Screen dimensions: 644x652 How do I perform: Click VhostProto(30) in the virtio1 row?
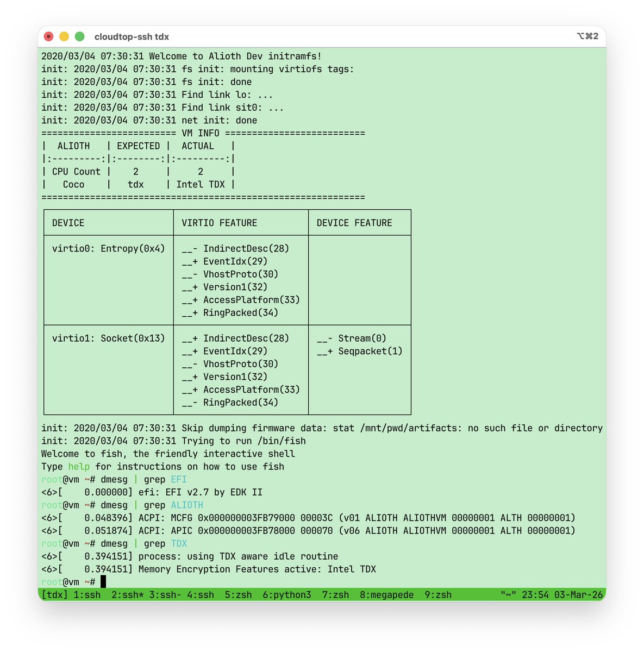pyautogui.click(x=241, y=364)
